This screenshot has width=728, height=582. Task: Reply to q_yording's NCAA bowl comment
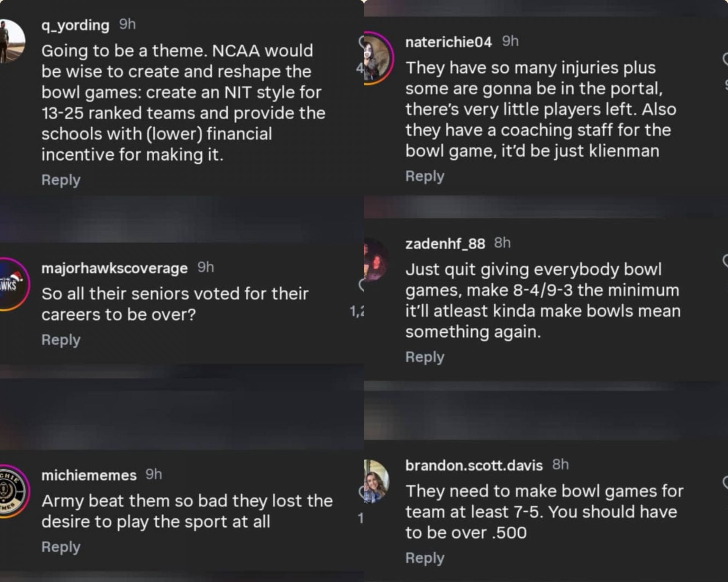coord(61,180)
